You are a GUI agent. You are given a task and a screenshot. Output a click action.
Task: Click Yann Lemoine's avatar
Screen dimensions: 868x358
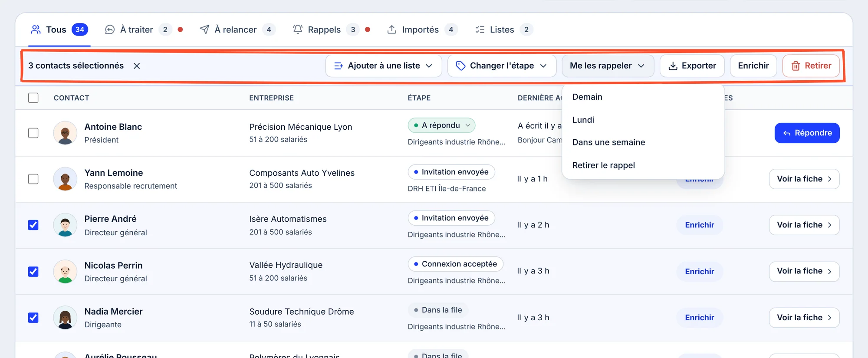click(x=65, y=179)
